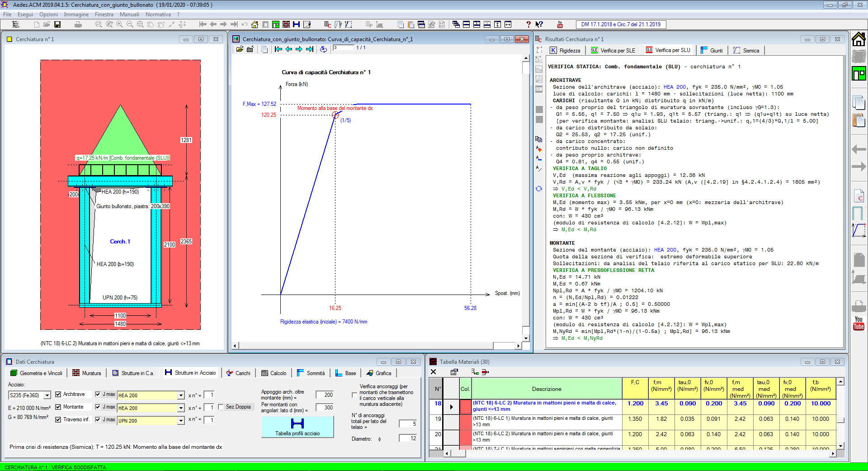This screenshot has width=868, height=471.
Task: Click zoom-in magnifier in main toolbar
Action: click(x=119, y=24)
